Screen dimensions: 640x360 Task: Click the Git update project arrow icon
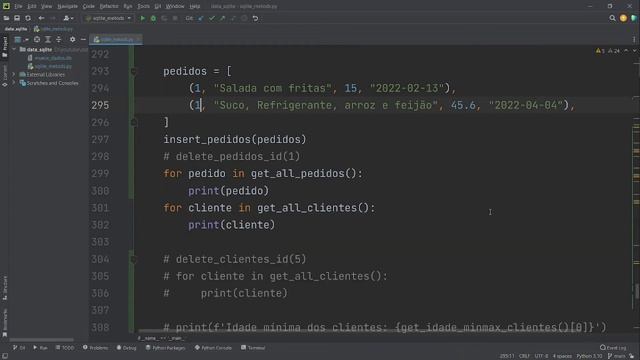(200, 18)
